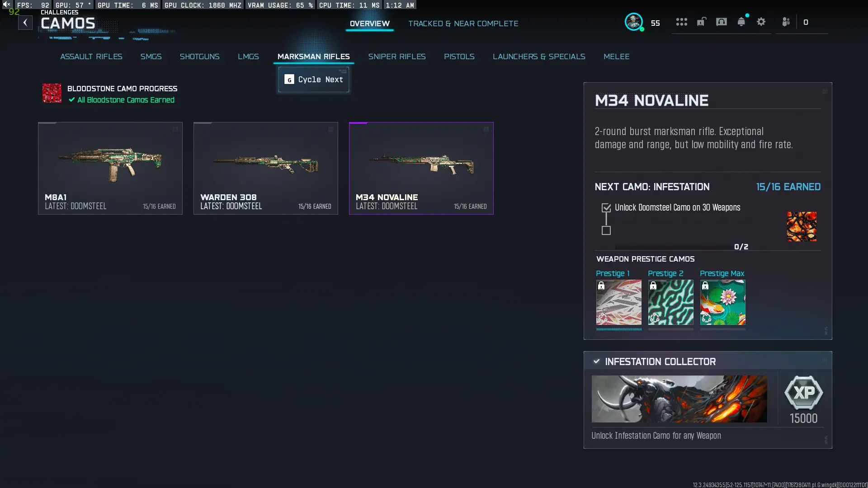Click the Infestation Collector checkmark

596,361
